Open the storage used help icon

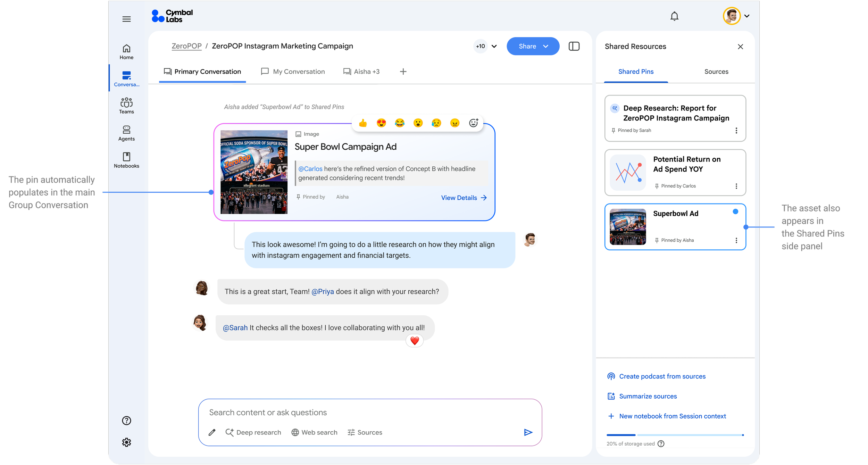tap(661, 444)
